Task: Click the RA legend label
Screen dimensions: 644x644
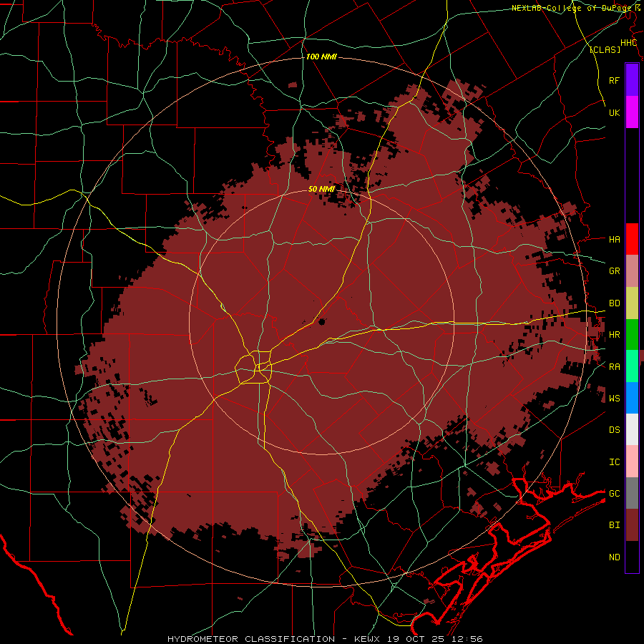Action: 615,367
